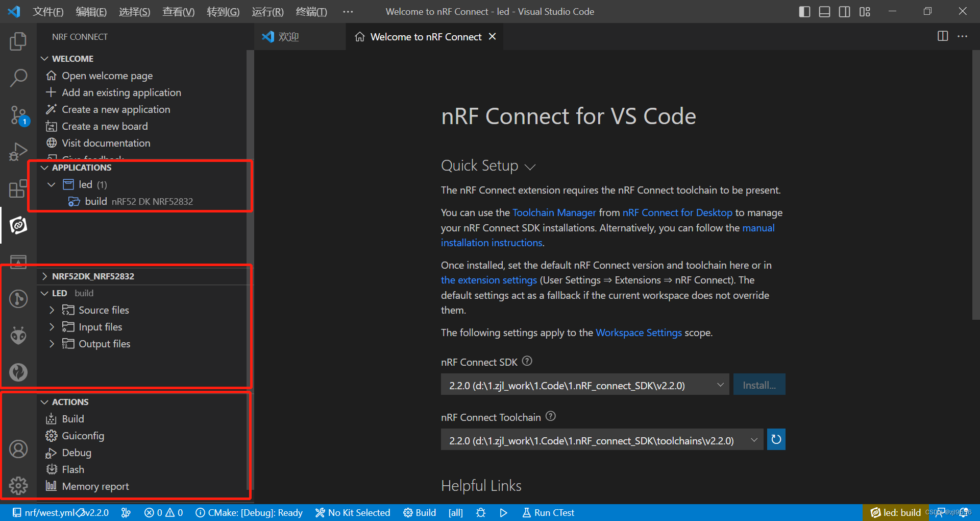The width and height of the screenshot is (980, 521).
Task: Select the nRF Connect activity bar icon
Action: tap(18, 225)
